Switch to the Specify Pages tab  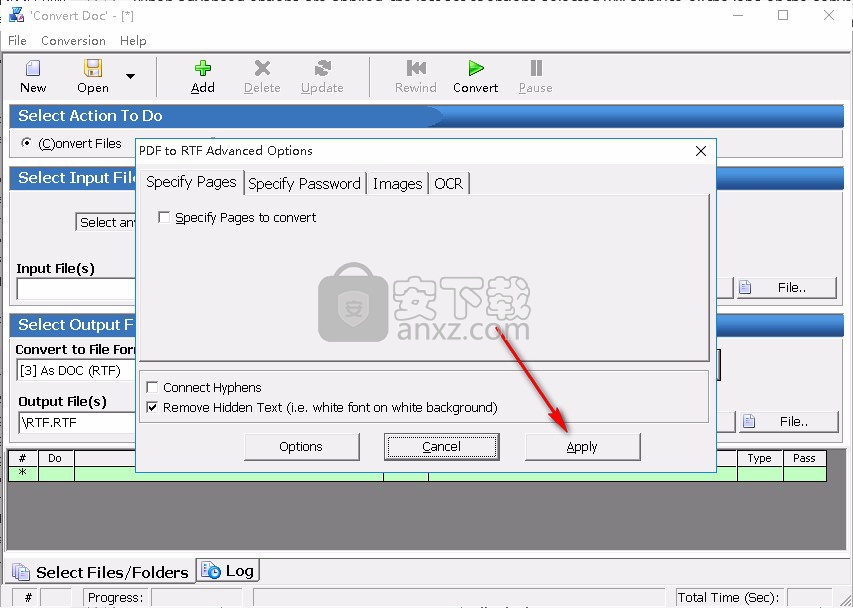(191, 182)
